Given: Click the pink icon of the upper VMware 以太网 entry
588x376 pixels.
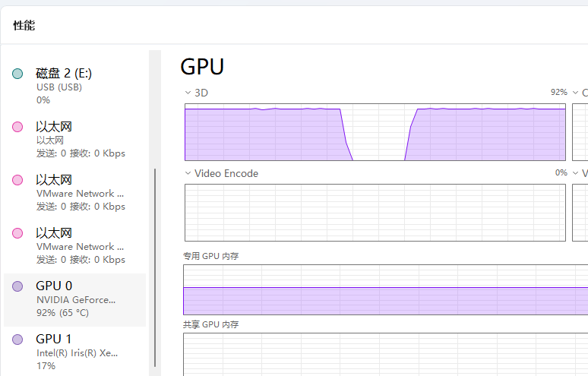Looking at the screenshot, I should (17, 180).
